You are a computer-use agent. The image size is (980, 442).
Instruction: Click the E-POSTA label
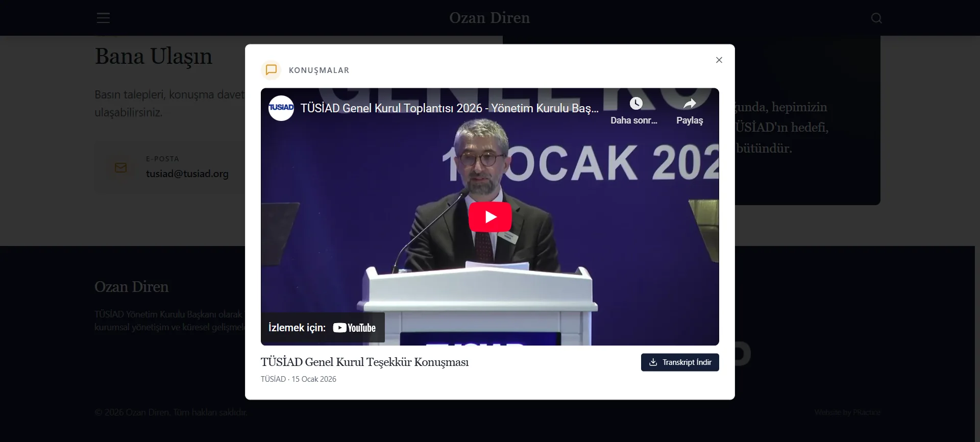pyautogui.click(x=162, y=159)
